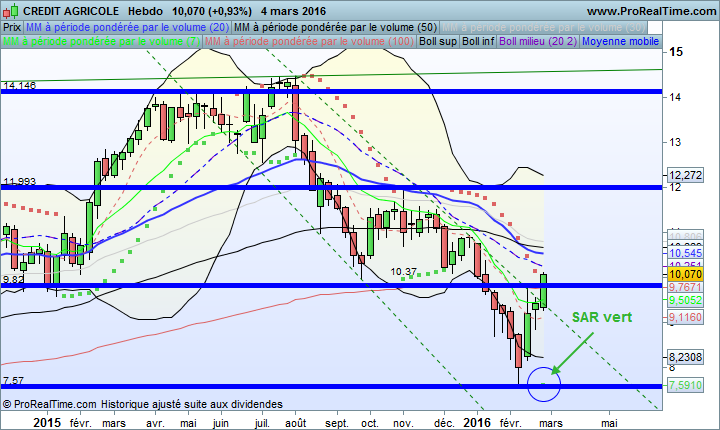Image resolution: width=720 pixels, height=430 pixels.
Task: Click the 9,7671 red price tag
Action: click(685, 287)
